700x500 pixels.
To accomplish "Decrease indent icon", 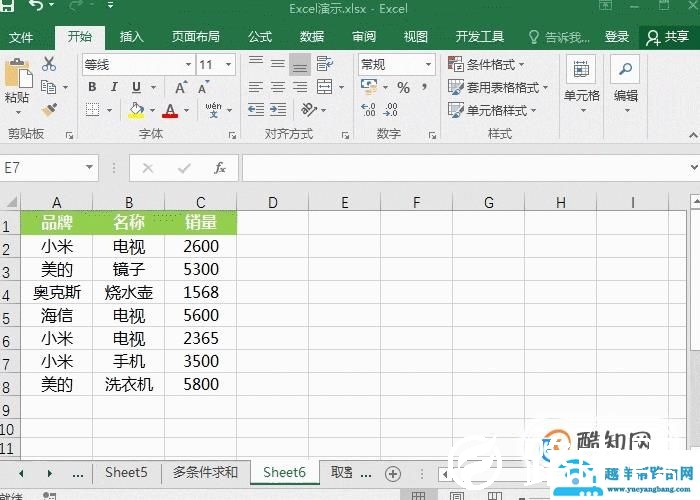I will pyautogui.click(x=256, y=109).
